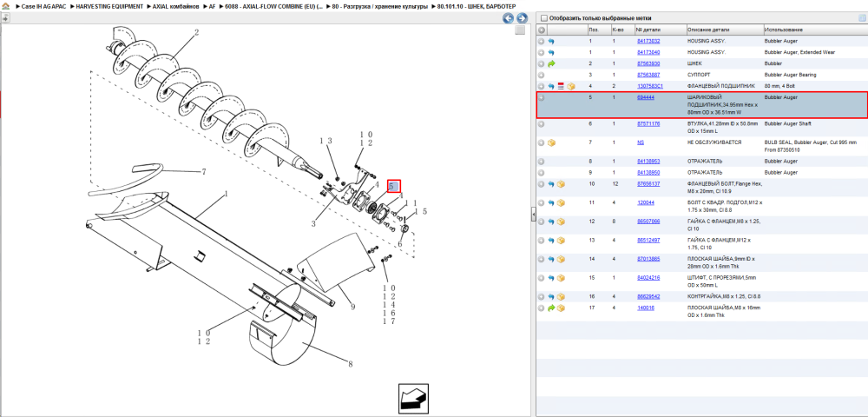Viewport: 868px width, 417px height.
Task: Open the grid icon at parts panel top-right
Action: 861,17
